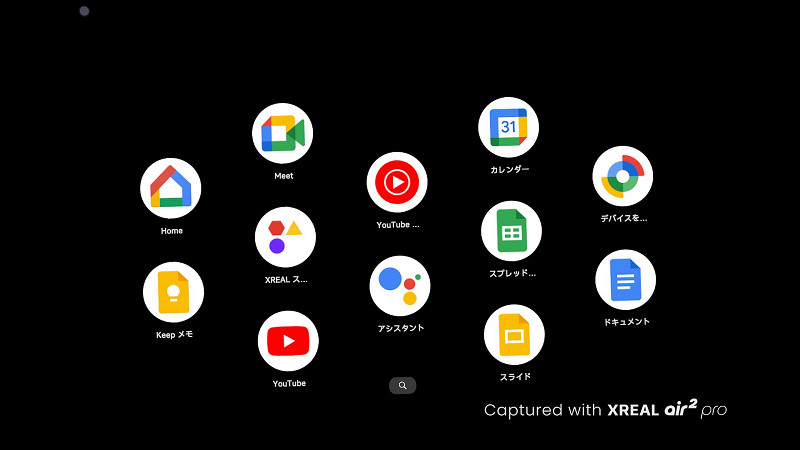Open Google Sheets (スプレッド...) app
The width and height of the screenshot is (800, 450).
point(511,231)
